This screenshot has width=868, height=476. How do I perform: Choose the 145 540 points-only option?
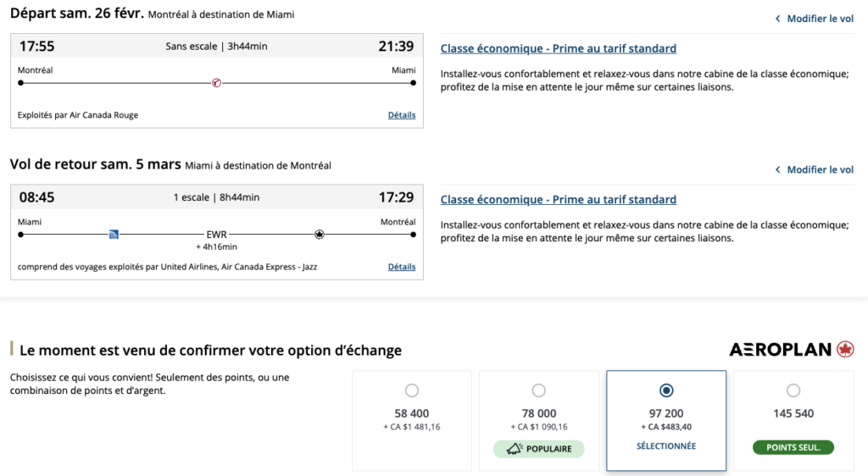point(793,390)
